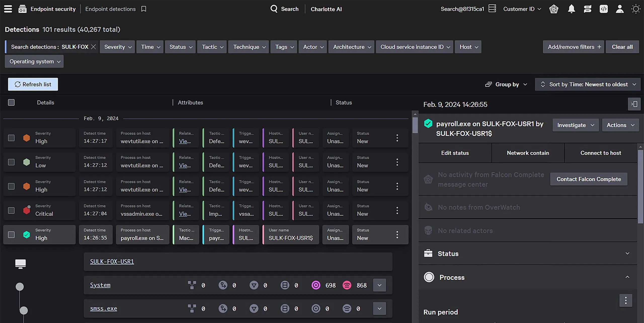Image resolution: width=644 pixels, height=323 pixels.
Task: Expand the System process row chevron
Action: (x=379, y=285)
